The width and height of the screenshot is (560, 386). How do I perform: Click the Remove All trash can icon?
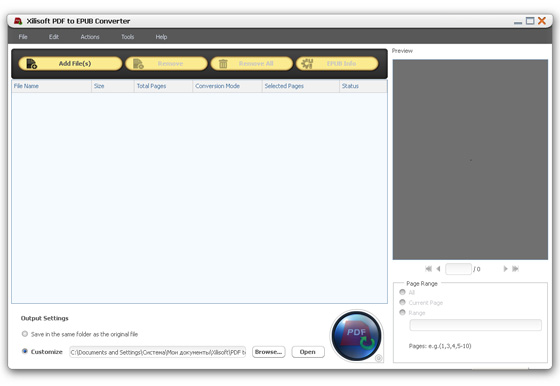coord(223,64)
